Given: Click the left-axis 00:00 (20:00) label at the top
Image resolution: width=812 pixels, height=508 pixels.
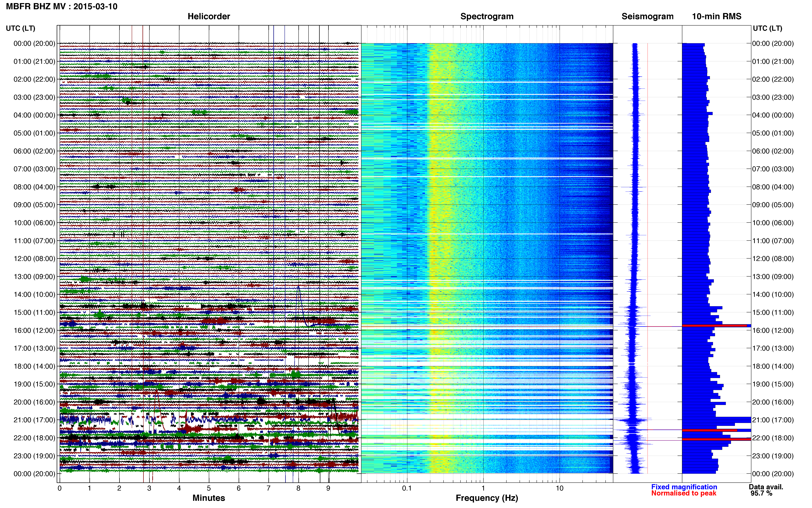Looking at the screenshot, I should pos(34,43).
